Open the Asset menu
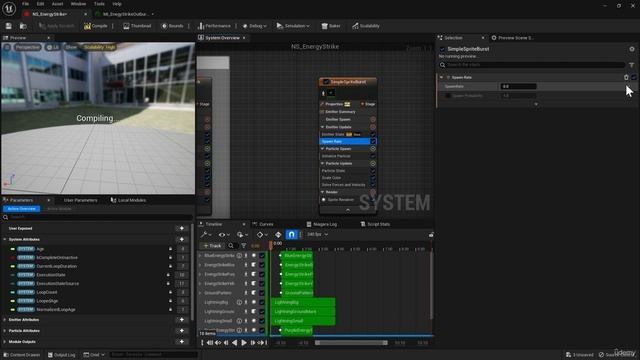This screenshot has width=640, height=360. pyautogui.click(x=57, y=4)
